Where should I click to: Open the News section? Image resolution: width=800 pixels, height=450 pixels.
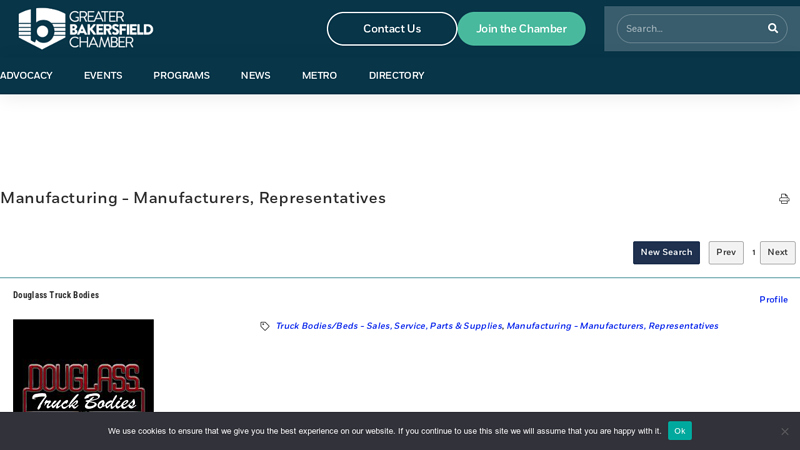pyautogui.click(x=255, y=76)
